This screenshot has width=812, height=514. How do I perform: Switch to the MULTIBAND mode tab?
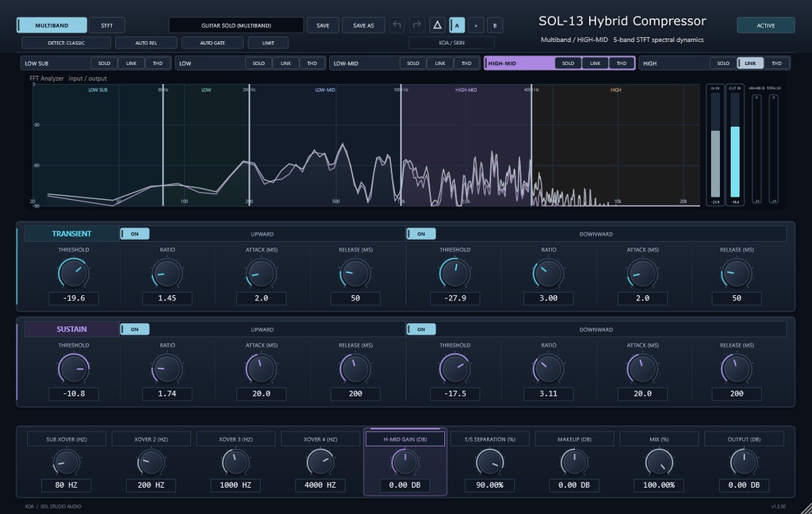(x=52, y=25)
